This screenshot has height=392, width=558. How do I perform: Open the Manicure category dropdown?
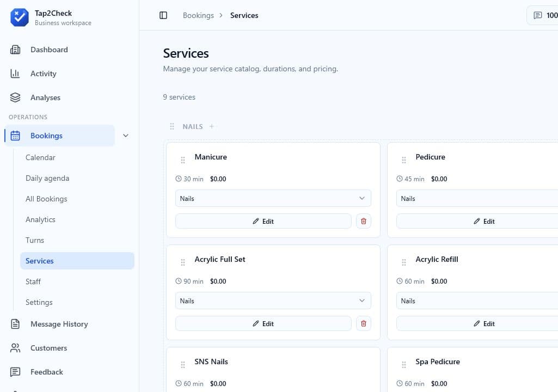[273, 198]
